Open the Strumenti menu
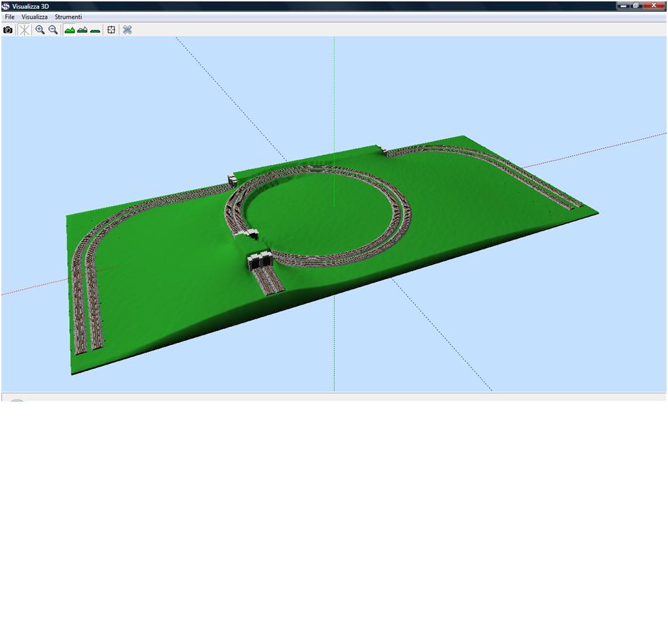 pyautogui.click(x=68, y=17)
